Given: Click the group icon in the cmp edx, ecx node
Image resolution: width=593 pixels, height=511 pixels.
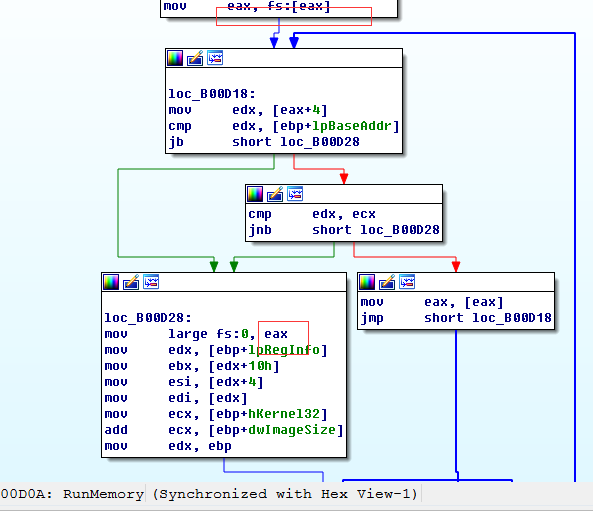Looking at the screenshot, I should tap(295, 194).
